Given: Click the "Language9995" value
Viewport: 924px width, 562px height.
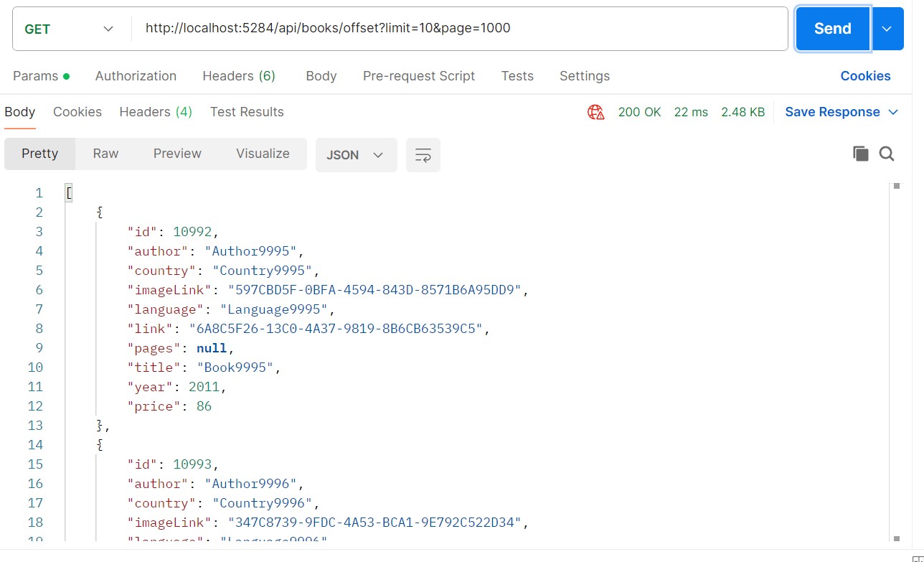Looking at the screenshot, I should [274, 309].
